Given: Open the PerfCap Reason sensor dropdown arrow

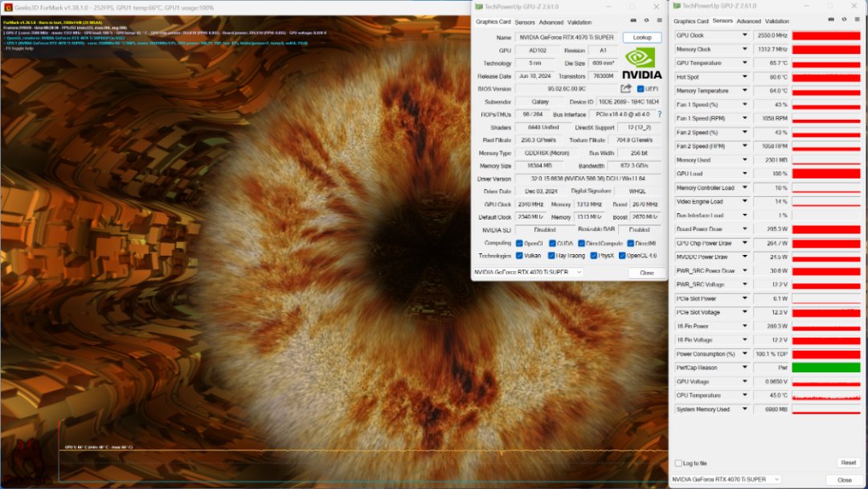Looking at the screenshot, I should (x=744, y=368).
